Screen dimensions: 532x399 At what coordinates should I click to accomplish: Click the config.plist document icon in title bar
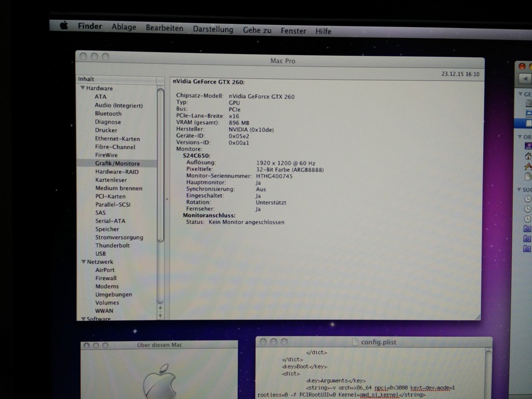click(x=355, y=342)
